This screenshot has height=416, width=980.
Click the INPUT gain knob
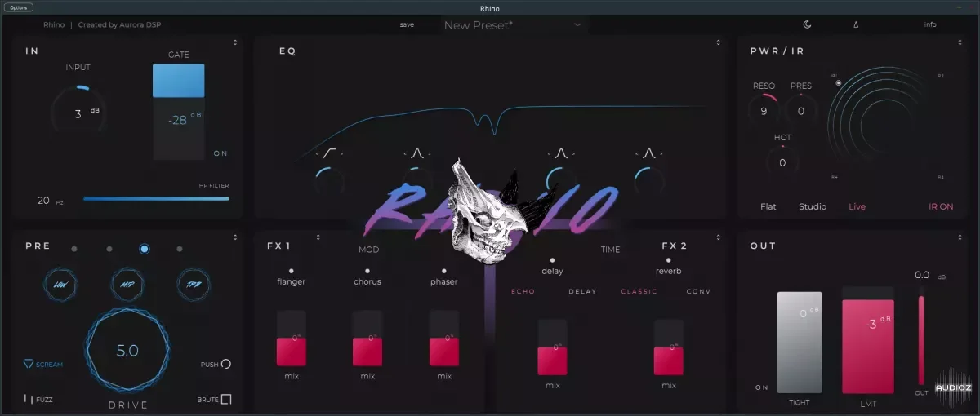click(x=78, y=113)
